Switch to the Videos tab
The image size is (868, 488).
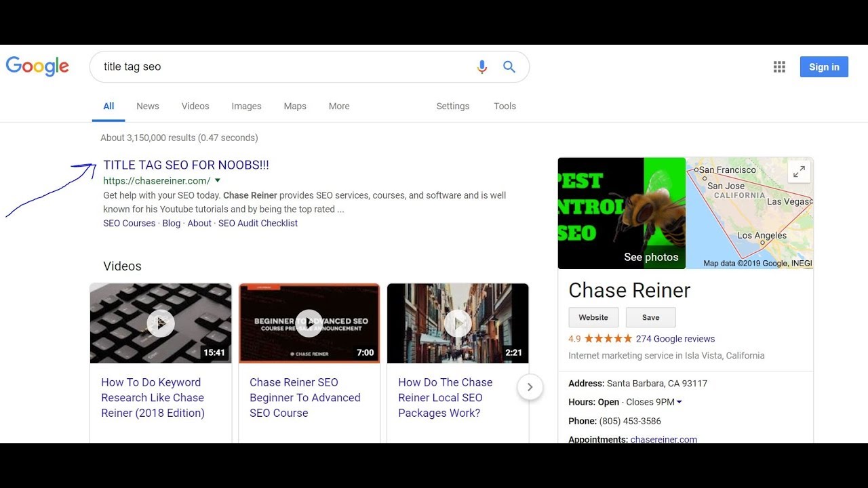(x=195, y=106)
